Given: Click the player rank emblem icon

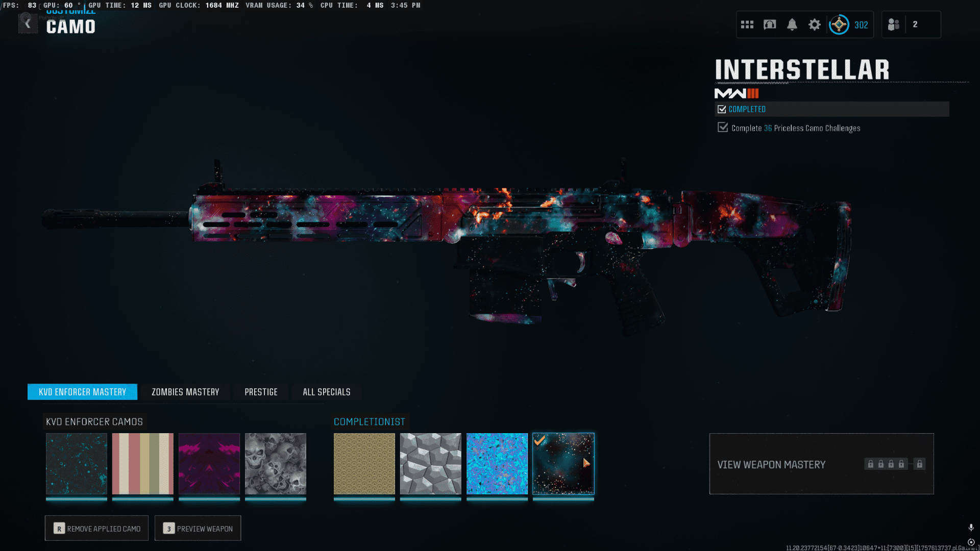Looking at the screenshot, I should 839,24.
